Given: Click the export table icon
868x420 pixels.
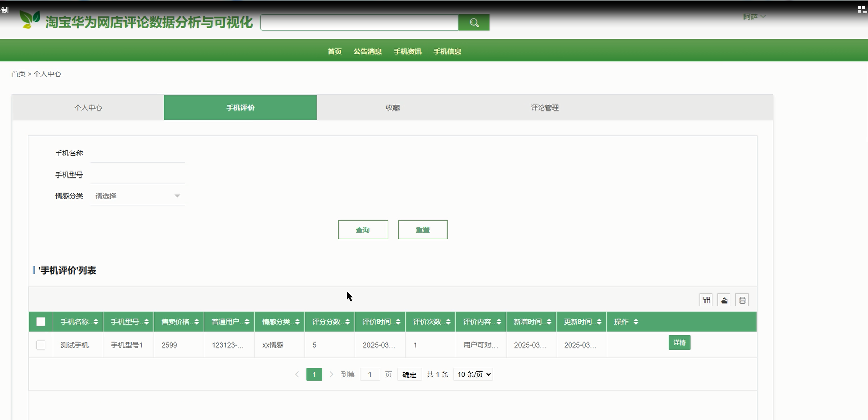Looking at the screenshot, I should pyautogui.click(x=724, y=300).
